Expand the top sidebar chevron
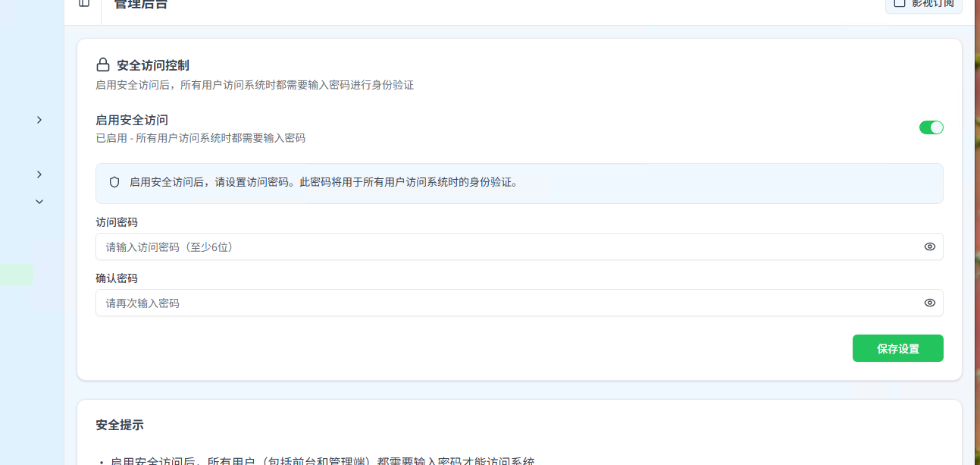This screenshot has height=465, width=980. [x=39, y=120]
